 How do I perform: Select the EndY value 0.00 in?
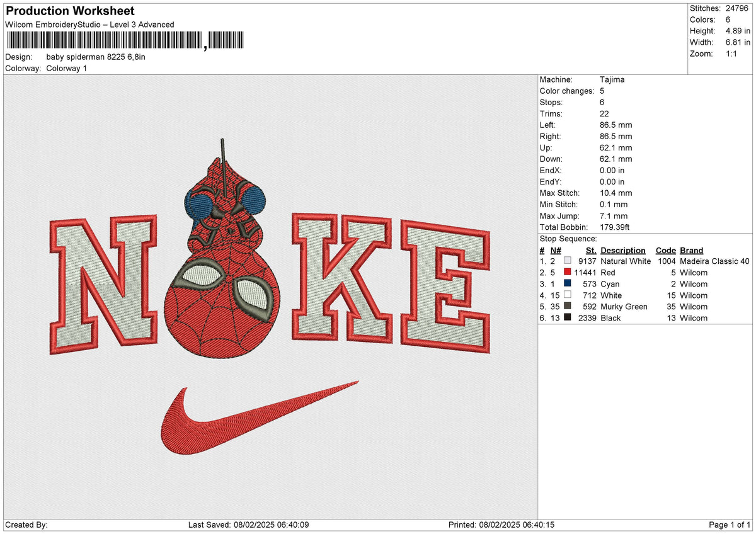click(612, 182)
